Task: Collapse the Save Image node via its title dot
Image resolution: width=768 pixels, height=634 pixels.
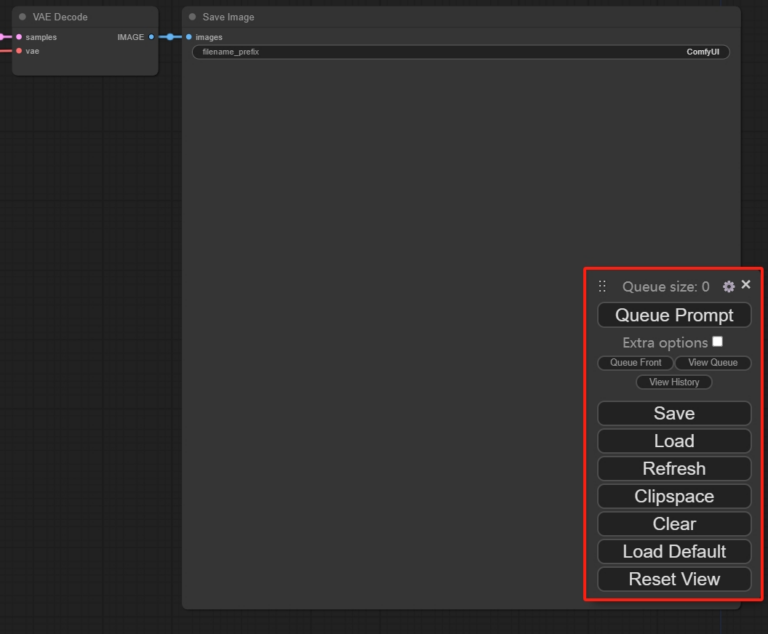Action: point(191,17)
